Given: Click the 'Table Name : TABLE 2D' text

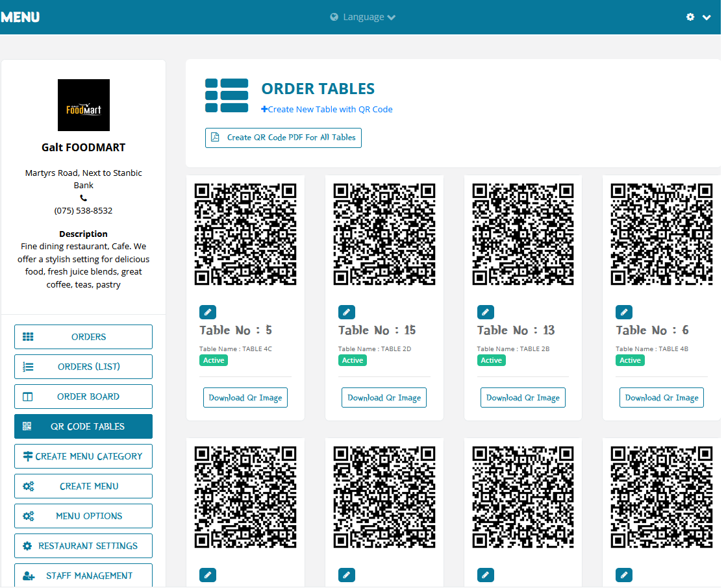Looking at the screenshot, I should (375, 349).
